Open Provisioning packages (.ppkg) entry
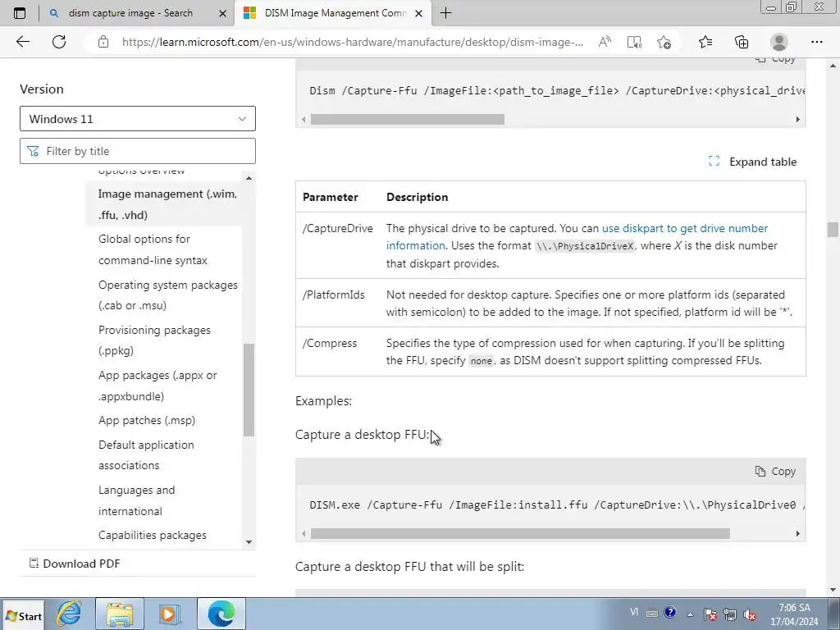 pyautogui.click(x=154, y=340)
